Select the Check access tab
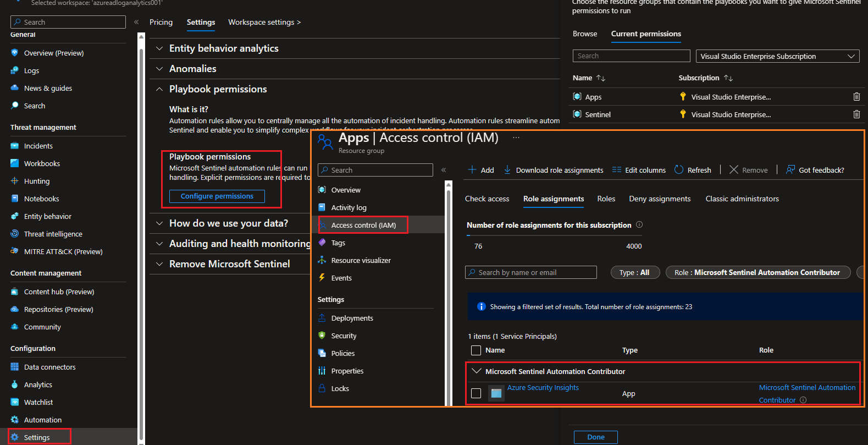 click(x=487, y=199)
